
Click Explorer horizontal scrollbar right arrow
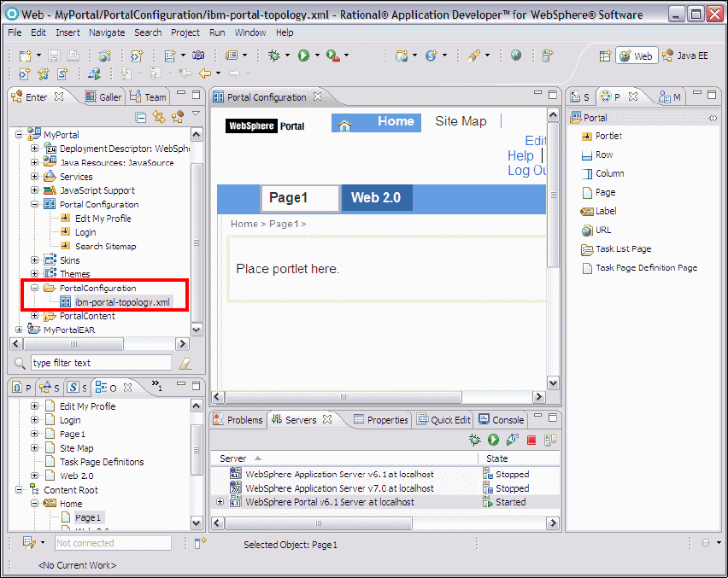click(183, 344)
